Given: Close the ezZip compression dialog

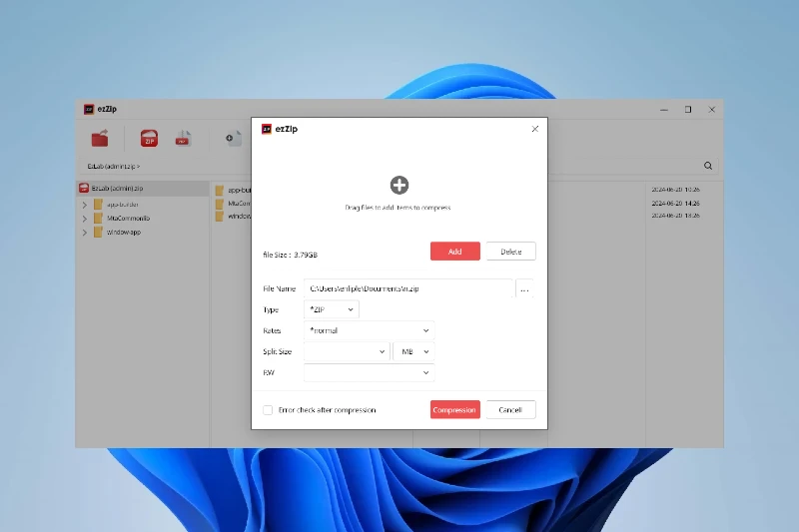Looking at the screenshot, I should pyautogui.click(x=534, y=129).
